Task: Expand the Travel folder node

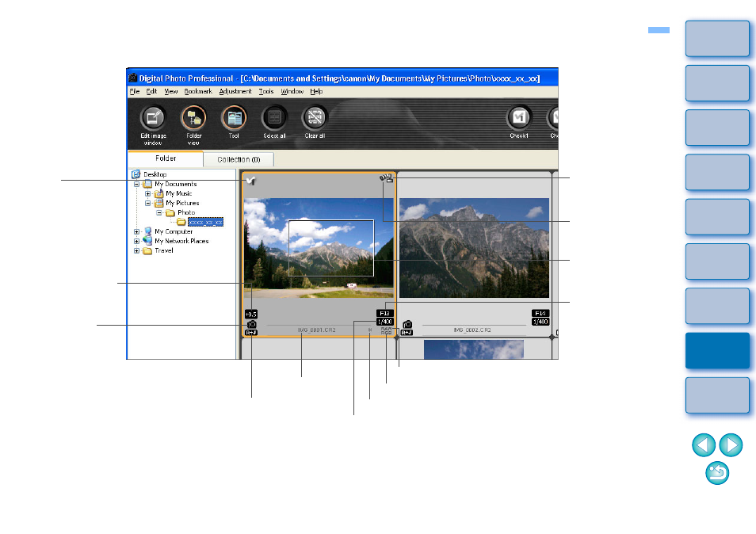Action: click(x=136, y=250)
